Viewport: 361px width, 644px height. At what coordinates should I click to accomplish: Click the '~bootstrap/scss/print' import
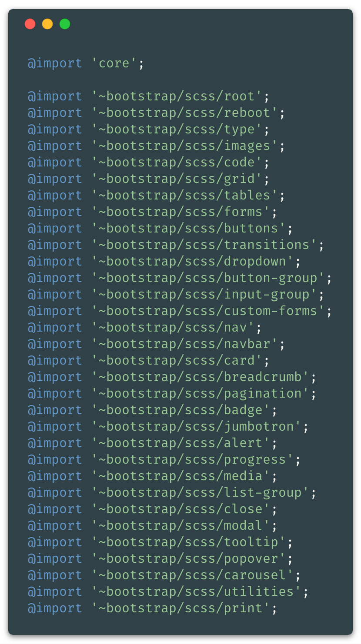click(x=153, y=608)
